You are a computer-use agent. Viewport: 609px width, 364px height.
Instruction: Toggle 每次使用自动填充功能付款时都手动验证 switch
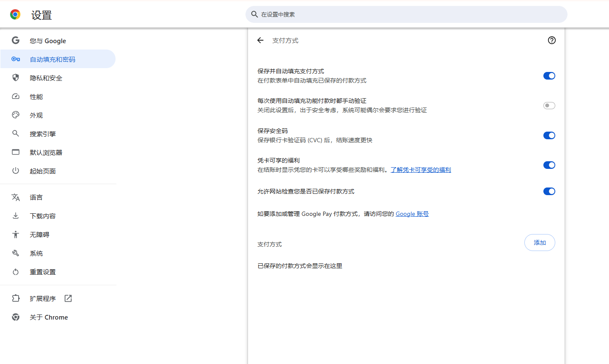pos(549,105)
